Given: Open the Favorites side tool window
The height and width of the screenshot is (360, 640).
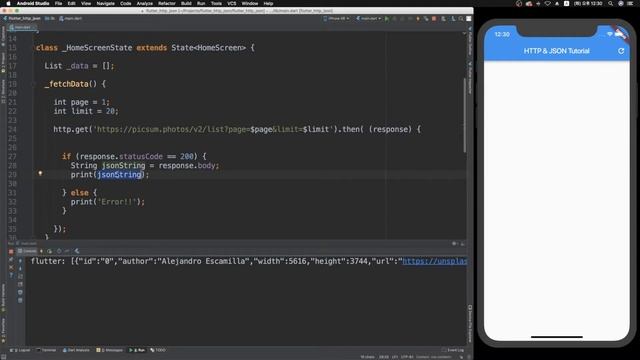Looking at the screenshot, I should pos(3,331).
